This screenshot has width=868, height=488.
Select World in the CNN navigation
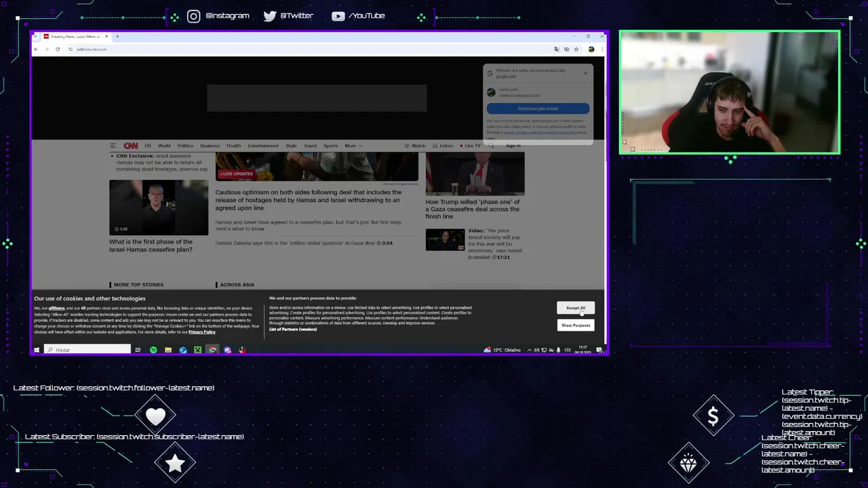click(164, 146)
